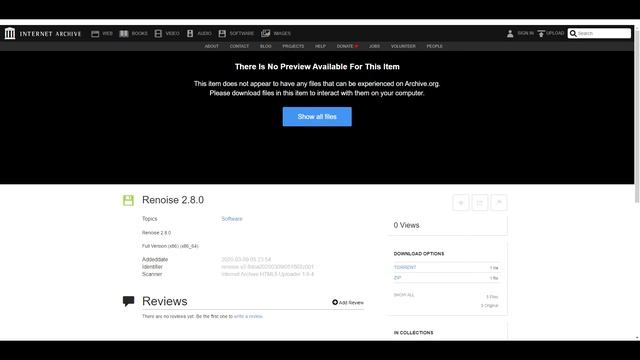Viewport: 640px width, 360px height.
Task: Open the Audio section icon
Action: coord(190,33)
